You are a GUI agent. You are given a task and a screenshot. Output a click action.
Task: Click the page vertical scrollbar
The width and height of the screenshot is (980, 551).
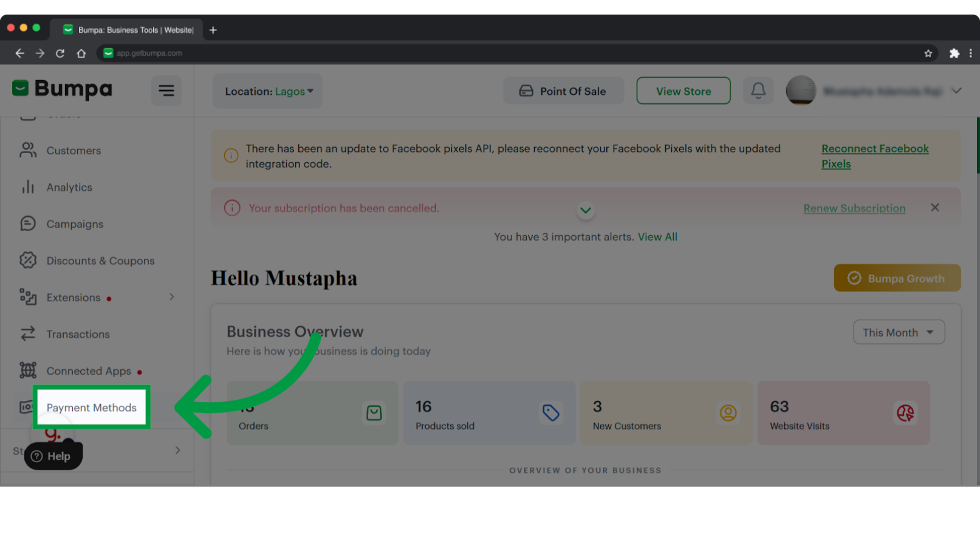[978, 146]
